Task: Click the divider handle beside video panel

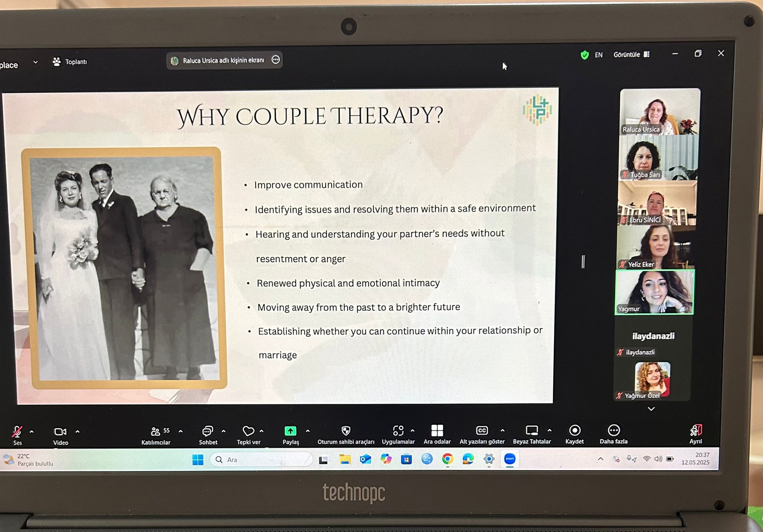Action: click(583, 262)
